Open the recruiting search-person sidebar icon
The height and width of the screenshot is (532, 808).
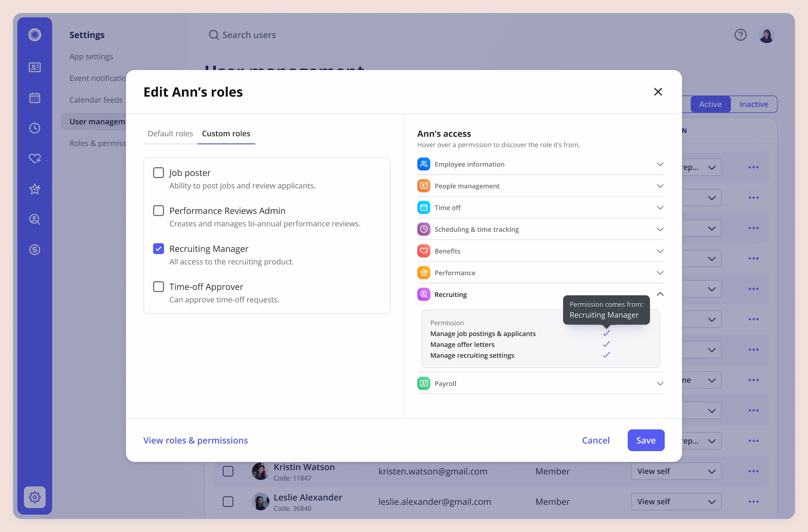[x=35, y=219]
